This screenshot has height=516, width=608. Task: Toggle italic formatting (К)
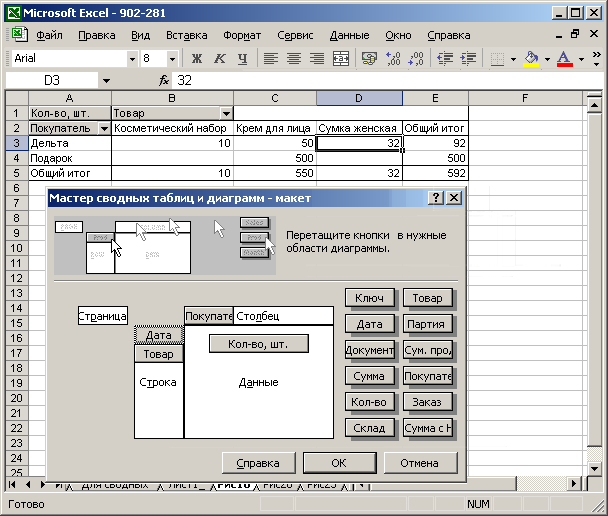(219, 59)
